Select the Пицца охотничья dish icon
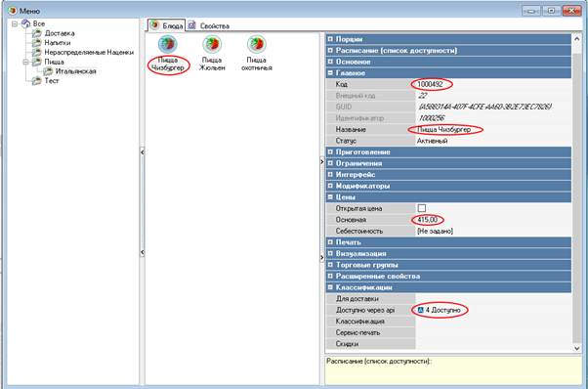This screenshot has width=588, height=389. click(x=257, y=44)
